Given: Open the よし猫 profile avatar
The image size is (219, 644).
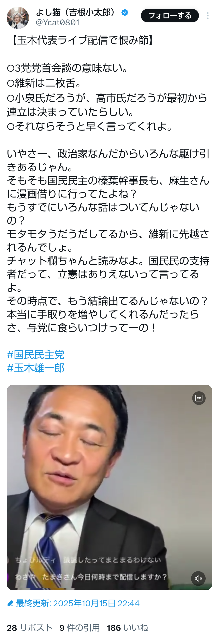Looking at the screenshot, I should click(18, 18).
